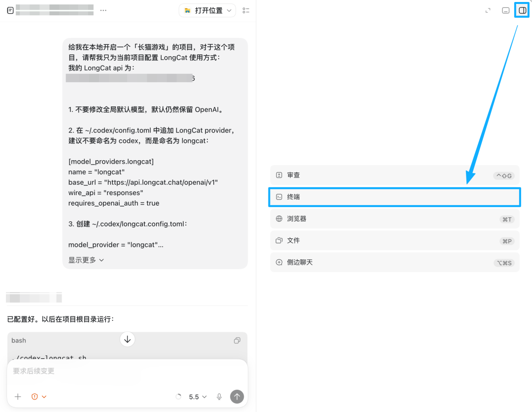Click the 已配置好 reply text
This screenshot has height=412, width=532.
[x=61, y=319]
